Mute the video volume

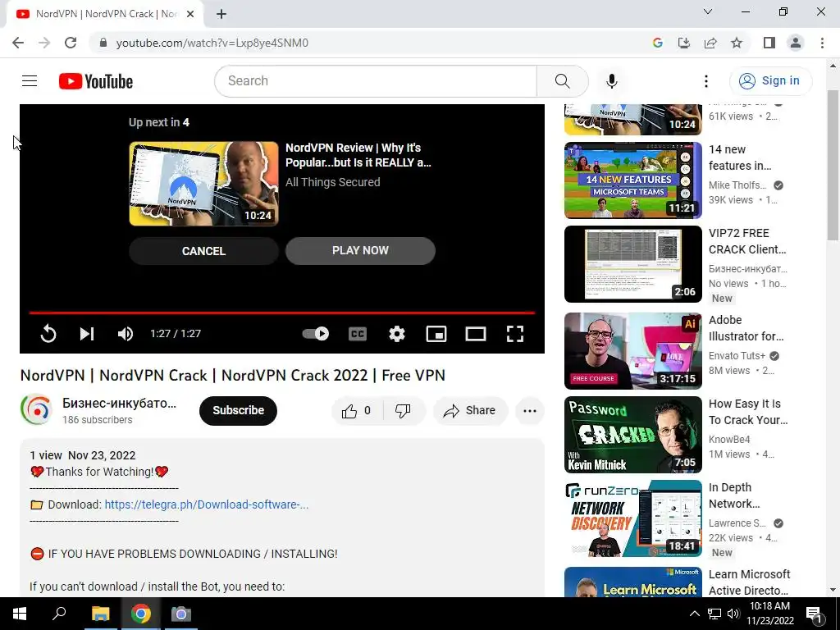pos(126,334)
